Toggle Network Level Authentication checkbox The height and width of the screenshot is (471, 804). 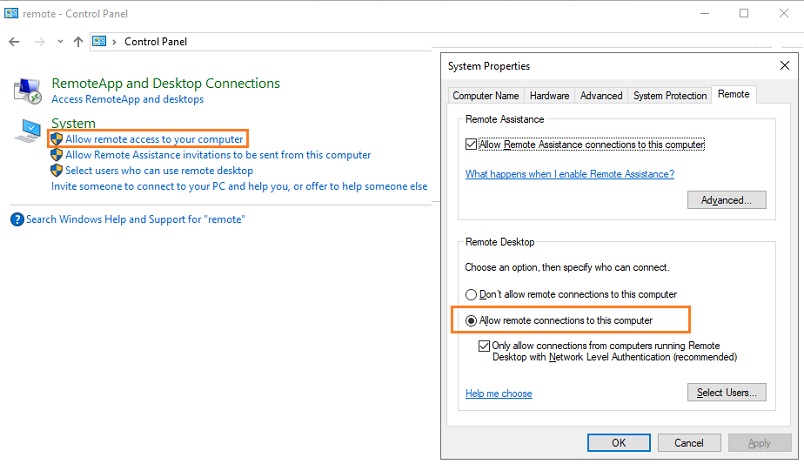(486, 346)
